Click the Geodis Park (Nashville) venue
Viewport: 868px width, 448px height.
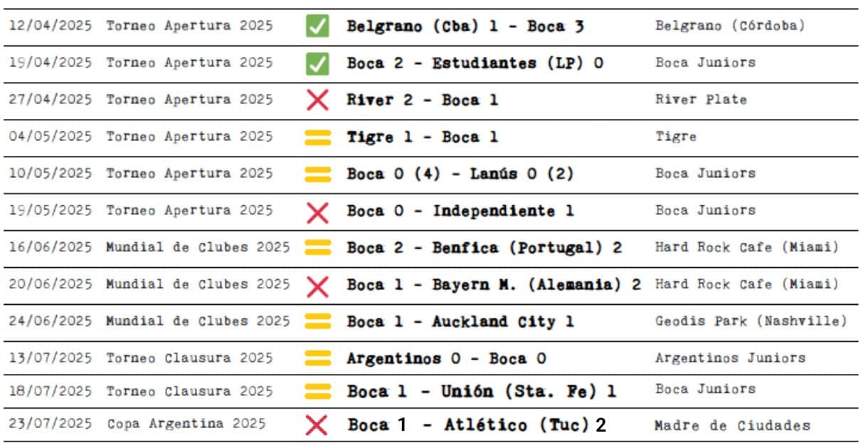751,321
